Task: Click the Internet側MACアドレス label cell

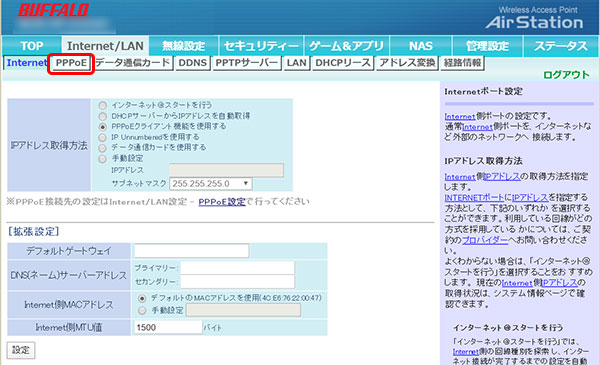Action: coord(69,305)
